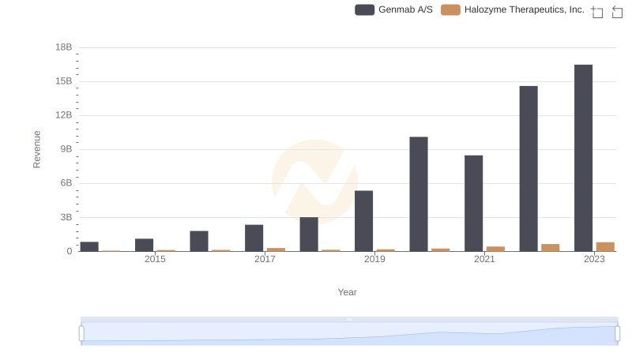Click the Halozyme bar for 2022
The height and width of the screenshot is (364, 632).
[x=550, y=248]
